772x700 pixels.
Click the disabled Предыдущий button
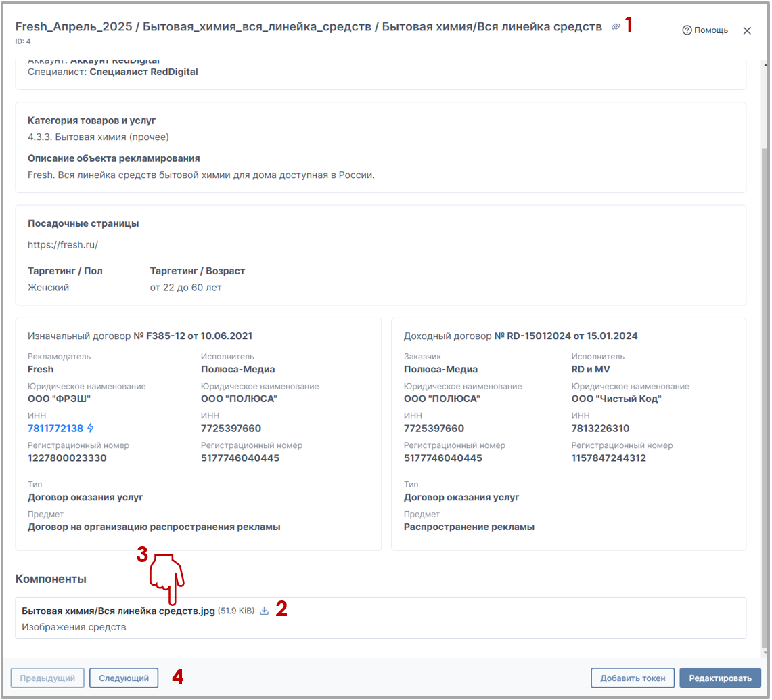(47, 678)
